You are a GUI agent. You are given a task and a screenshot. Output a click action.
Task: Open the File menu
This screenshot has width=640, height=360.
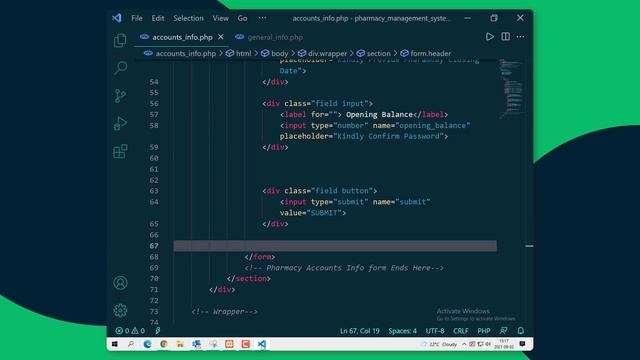[x=137, y=18]
